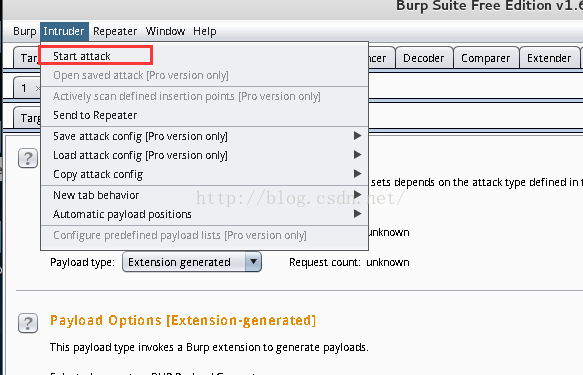Viewport: 583px width, 375px height.
Task: Click the Payload type label
Action: point(82,262)
